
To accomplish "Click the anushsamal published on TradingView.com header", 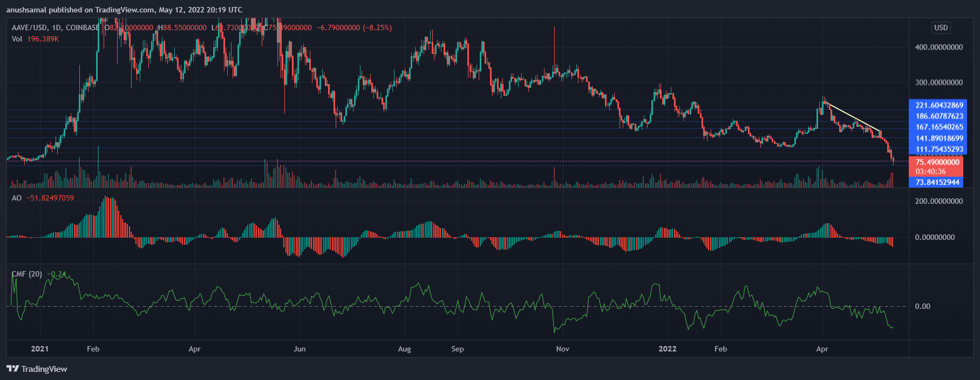I will point(124,10).
